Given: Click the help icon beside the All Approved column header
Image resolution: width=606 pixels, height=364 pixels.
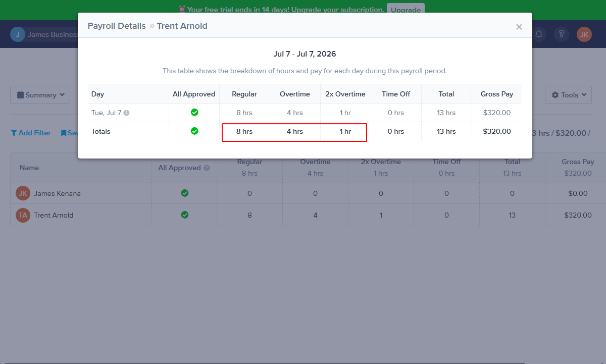Looking at the screenshot, I should coord(207,168).
